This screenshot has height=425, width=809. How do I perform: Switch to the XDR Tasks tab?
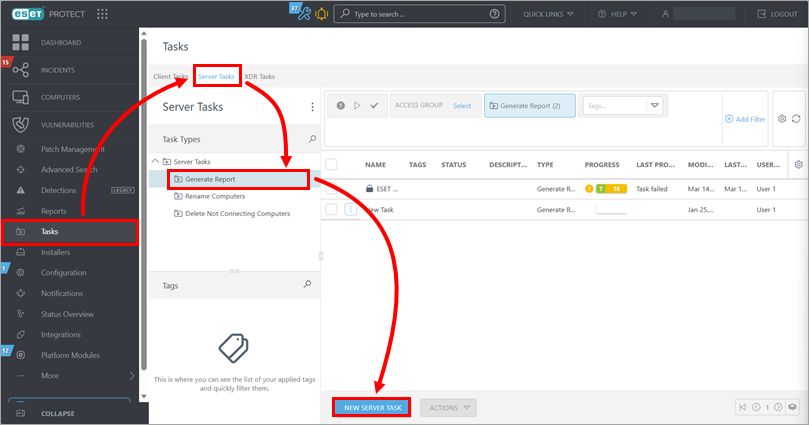point(259,76)
